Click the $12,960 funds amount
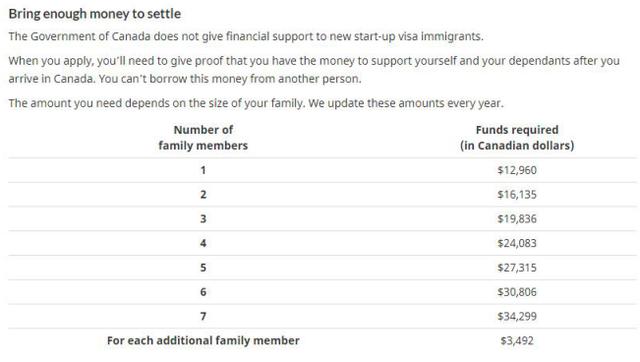 [517, 170]
